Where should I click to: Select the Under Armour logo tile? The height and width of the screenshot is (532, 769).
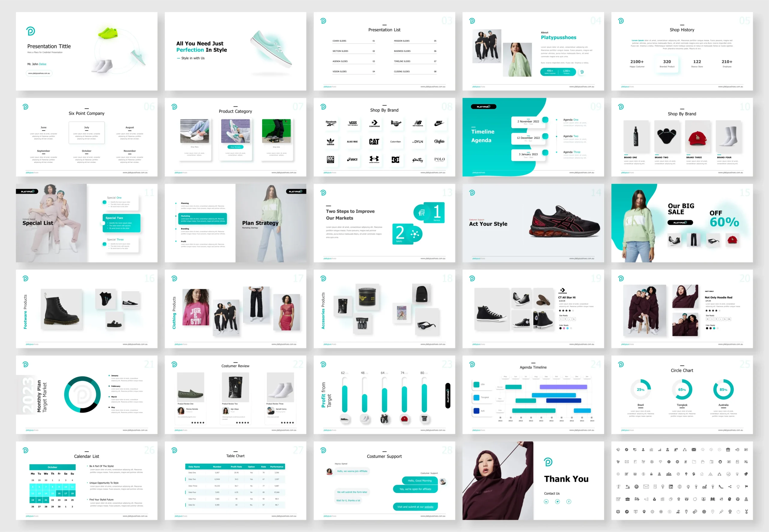pyautogui.click(x=374, y=159)
